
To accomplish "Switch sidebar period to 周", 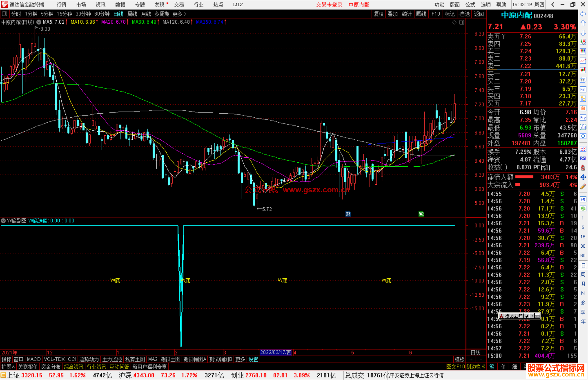I will click(583, 275).
